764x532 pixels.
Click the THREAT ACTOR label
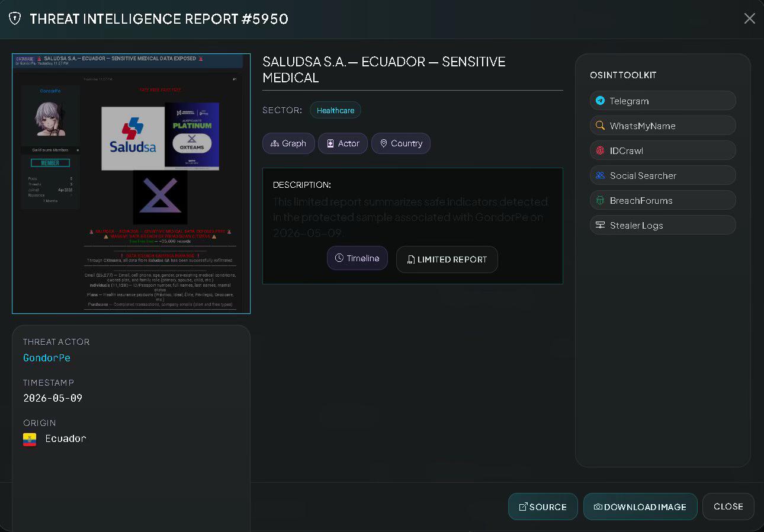pos(56,342)
